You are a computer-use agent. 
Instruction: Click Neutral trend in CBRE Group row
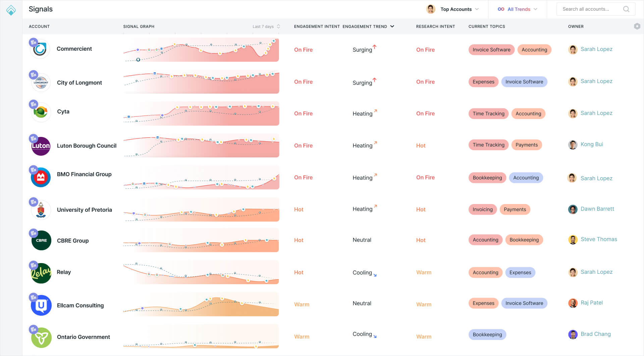point(362,240)
